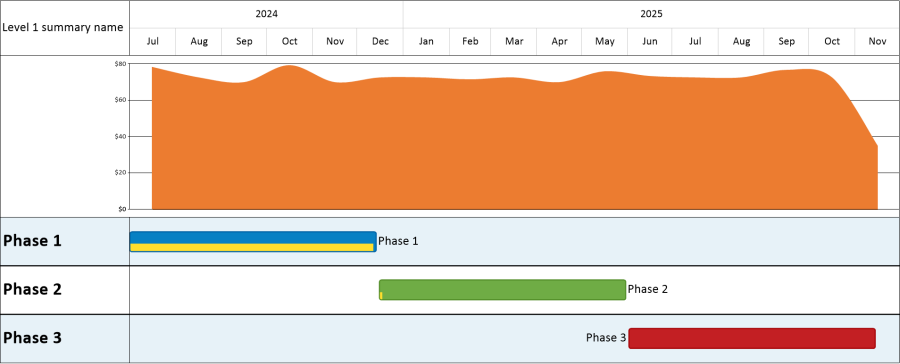
Task: Click the Nov 2024 month column
Action: tap(335, 41)
